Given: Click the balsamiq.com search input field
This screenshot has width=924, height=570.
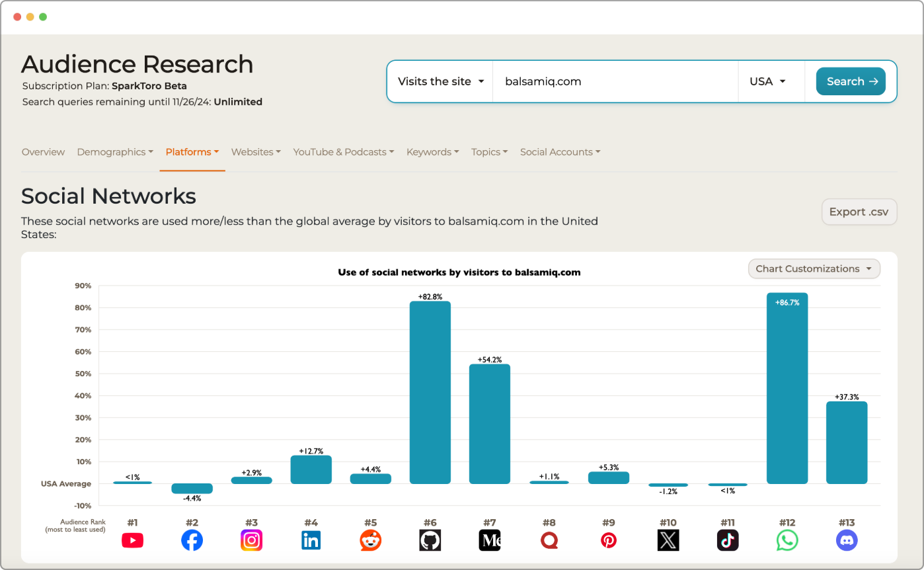Looking at the screenshot, I should pyautogui.click(x=615, y=81).
